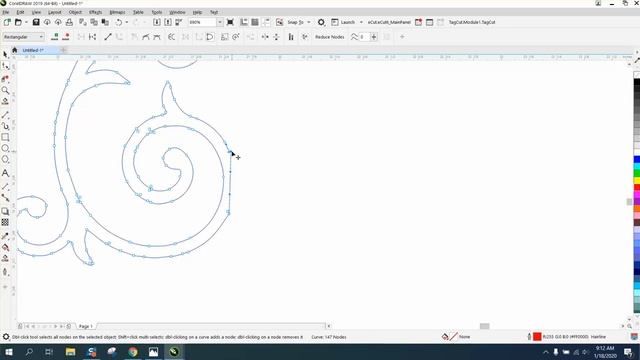Open the Object menu
Viewport: 640px width, 360px height.
75,12
